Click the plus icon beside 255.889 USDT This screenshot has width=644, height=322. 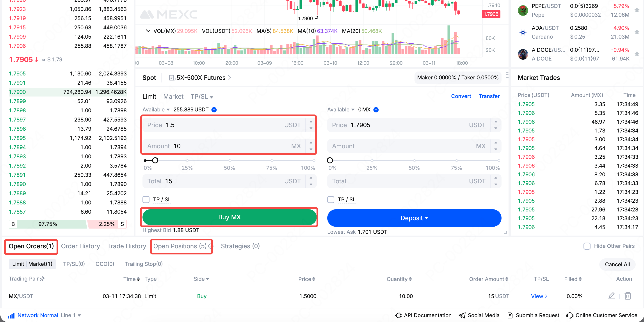tap(214, 110)
